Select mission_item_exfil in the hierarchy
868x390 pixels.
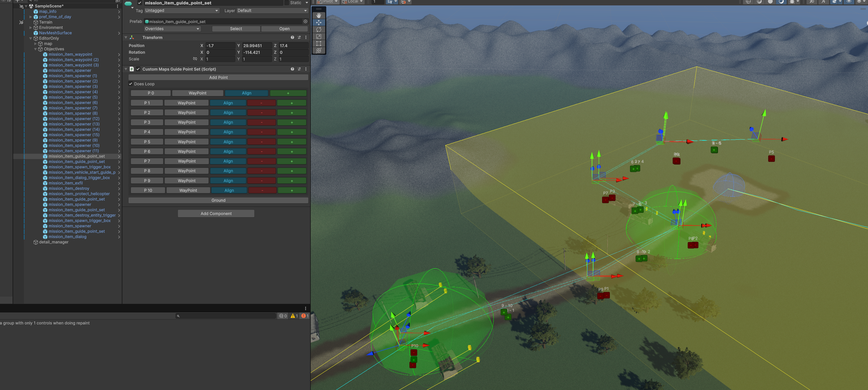(x=66, y=183)
